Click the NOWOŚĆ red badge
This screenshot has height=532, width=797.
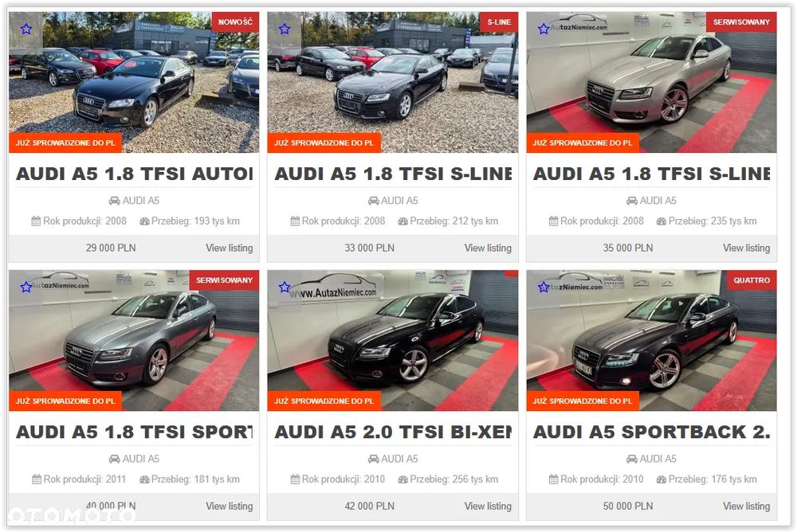235,22
